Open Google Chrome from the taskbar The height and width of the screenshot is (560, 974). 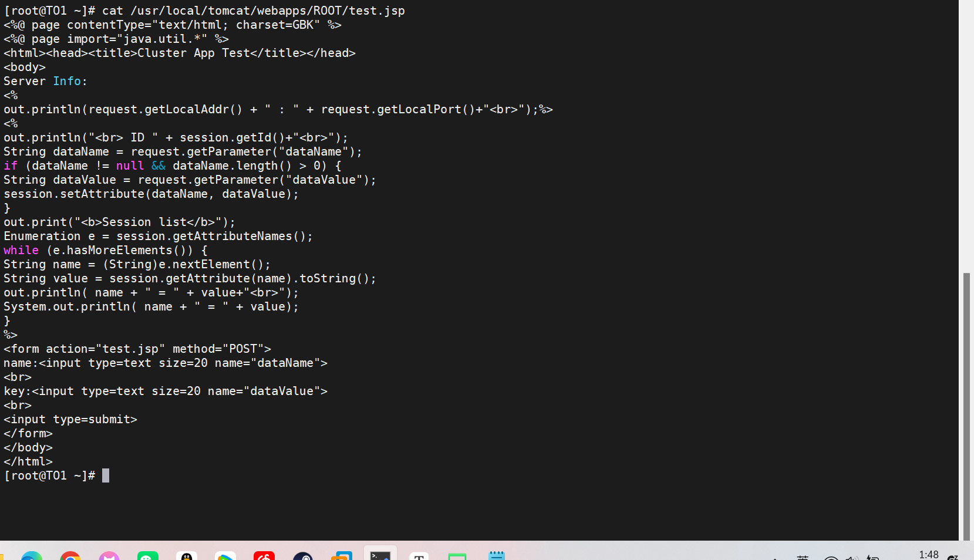70,555
